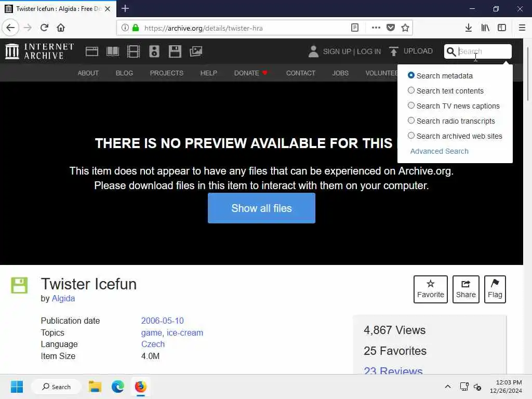This screenshot has width=532, height=399.
Task: Reload the page
Action: click(x=44, y=28)
